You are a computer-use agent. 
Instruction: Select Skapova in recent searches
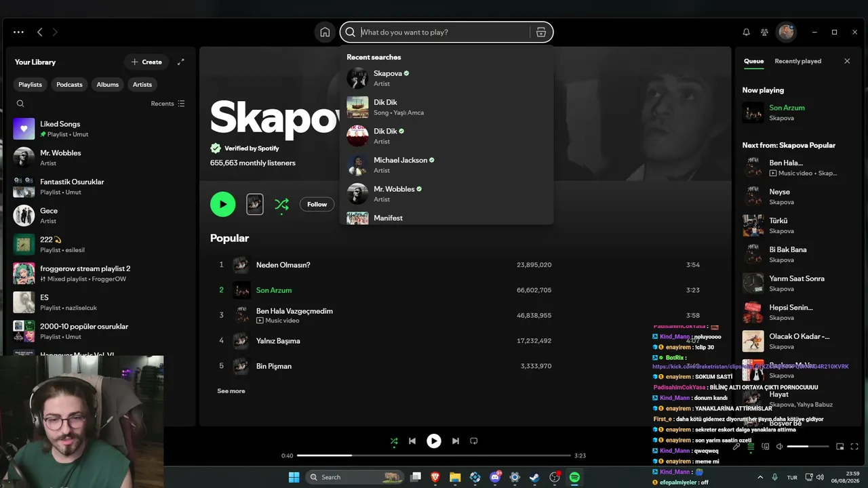(x=446, y=78)
